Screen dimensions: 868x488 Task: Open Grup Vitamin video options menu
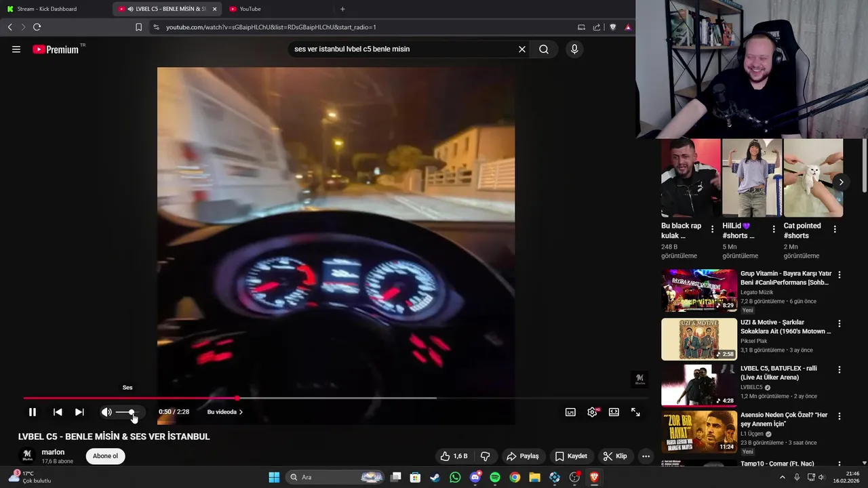[x=840, y=274]
